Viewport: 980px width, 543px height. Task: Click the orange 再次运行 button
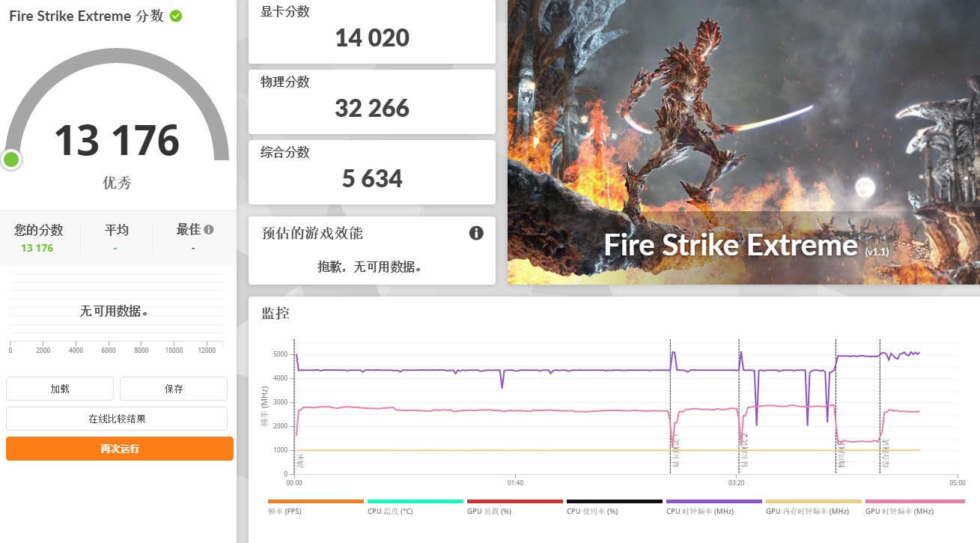(119, 449)
